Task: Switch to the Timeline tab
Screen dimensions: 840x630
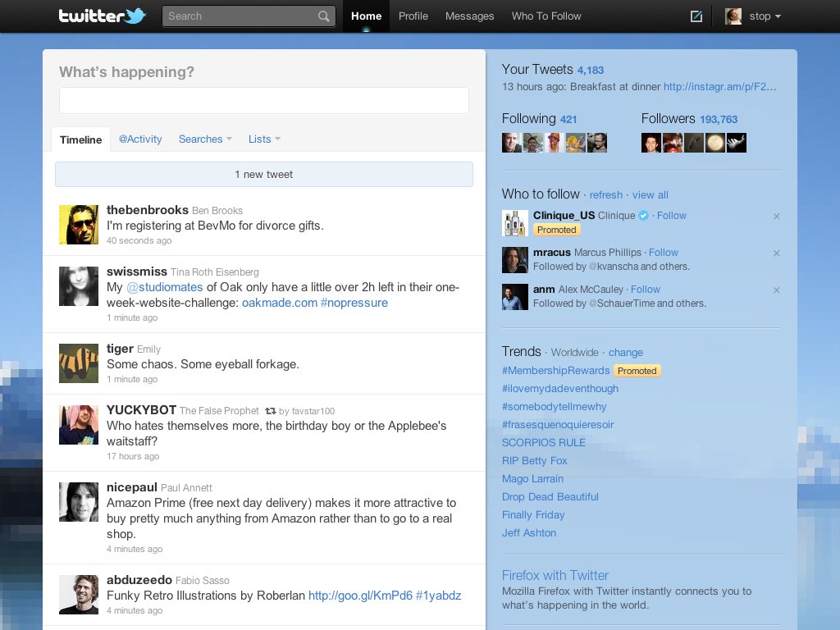Action: click(81, 139)
